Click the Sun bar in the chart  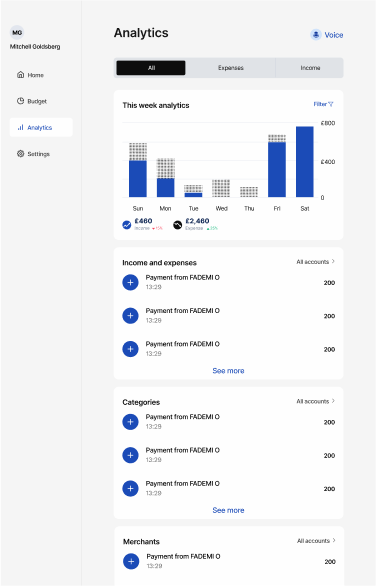coord(138,170)
